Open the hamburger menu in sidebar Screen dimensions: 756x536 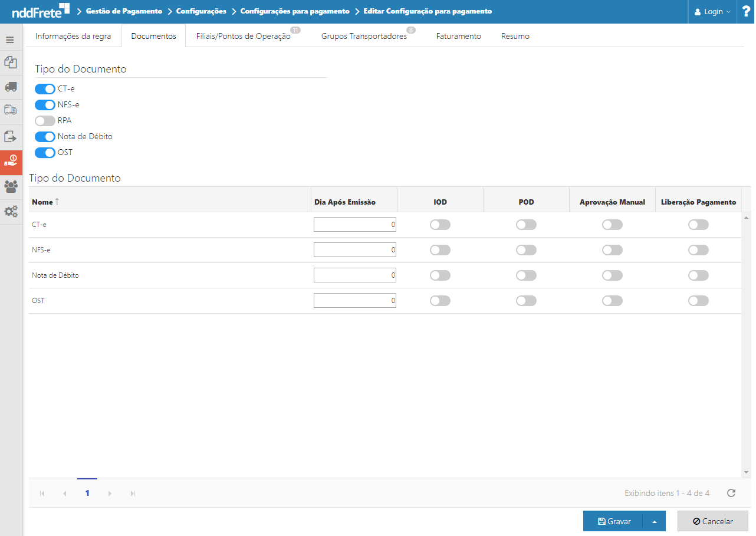10,40
